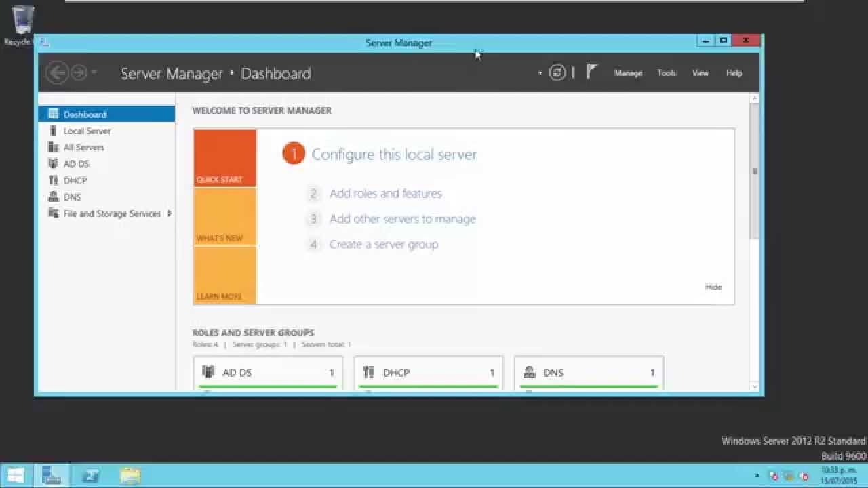
Task: Select the What's New tile
Action: (x=225, y=217)
